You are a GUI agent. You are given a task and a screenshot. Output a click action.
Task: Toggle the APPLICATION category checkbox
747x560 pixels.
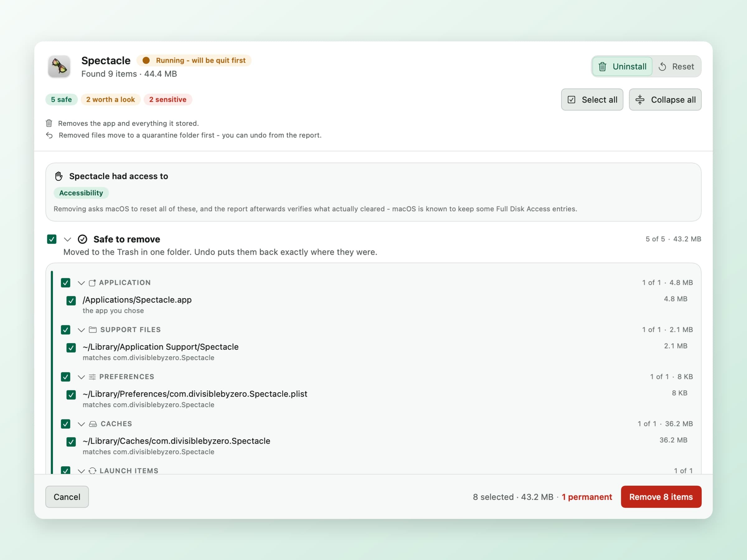click(x=65, y=283)
